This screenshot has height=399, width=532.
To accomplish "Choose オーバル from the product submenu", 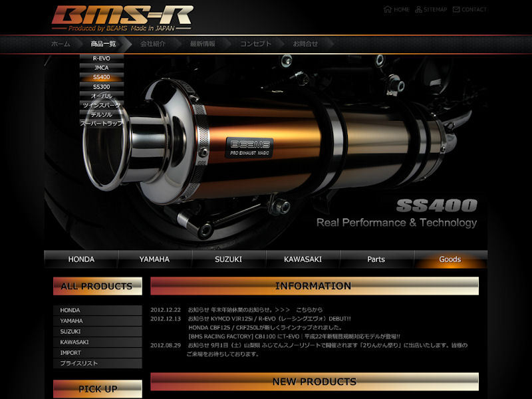I will pyautogui.click(x=102, y=96).
